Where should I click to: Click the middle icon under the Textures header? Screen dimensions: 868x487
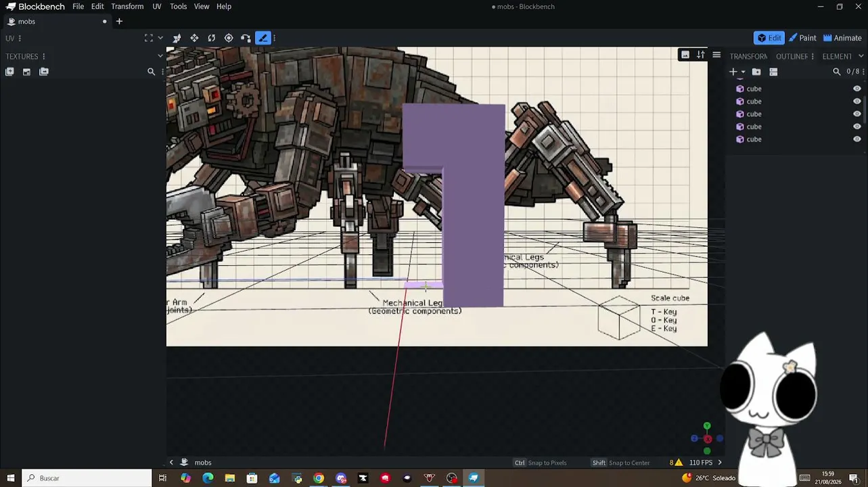pyautogui.click(x=26, y=72)
